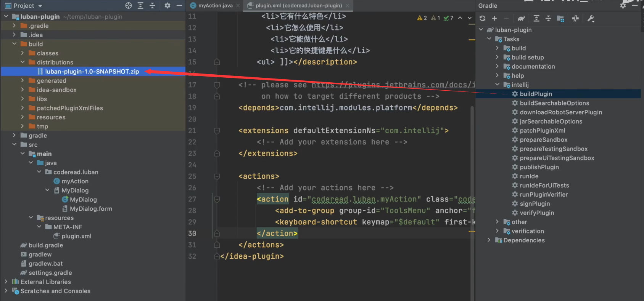
Task: Select the patchedPluginXmlFiles folder
Action: tap(70, 108)
